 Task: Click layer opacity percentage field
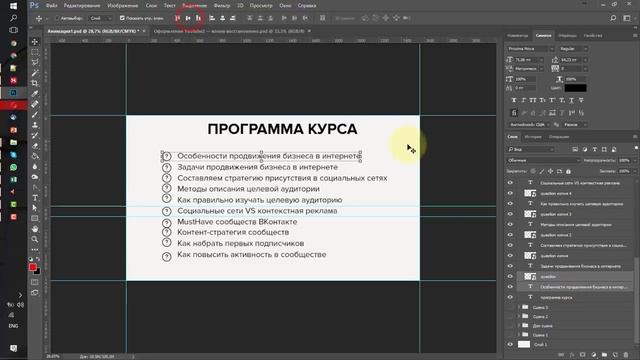pos(624,160)
